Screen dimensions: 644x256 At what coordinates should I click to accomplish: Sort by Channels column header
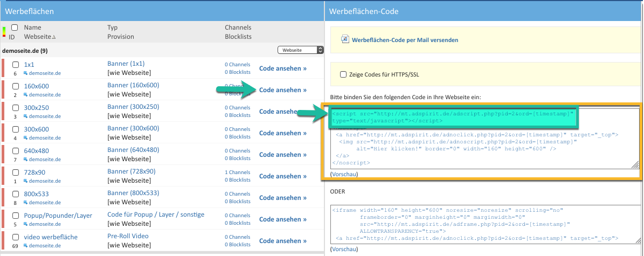tap(238, 27)
